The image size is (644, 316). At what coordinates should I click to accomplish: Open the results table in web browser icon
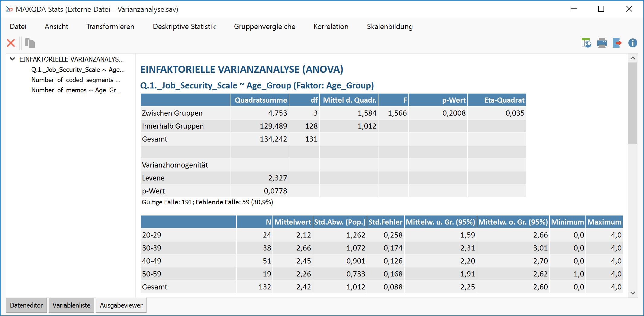click(x=586, y=43)
